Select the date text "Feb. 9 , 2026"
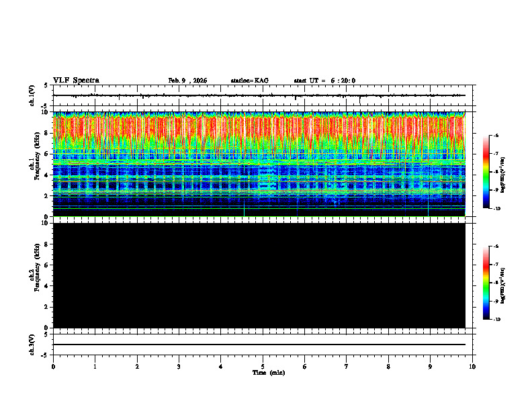 [187, 81]
